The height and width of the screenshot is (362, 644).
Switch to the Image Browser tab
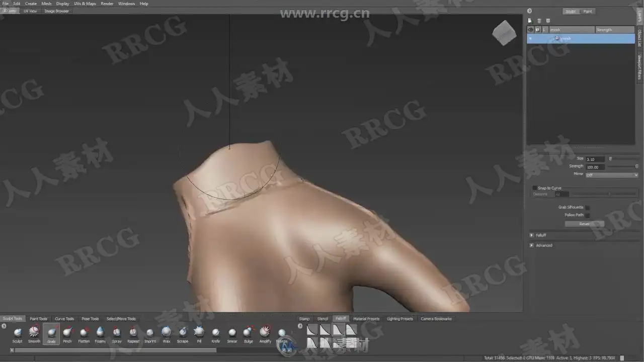click(x=57, y=11)
